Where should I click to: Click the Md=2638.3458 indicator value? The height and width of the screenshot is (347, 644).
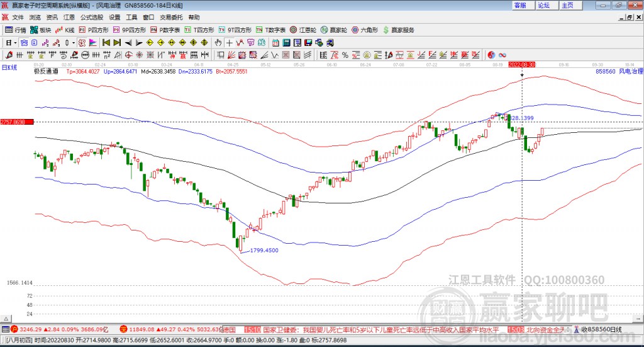158,71
